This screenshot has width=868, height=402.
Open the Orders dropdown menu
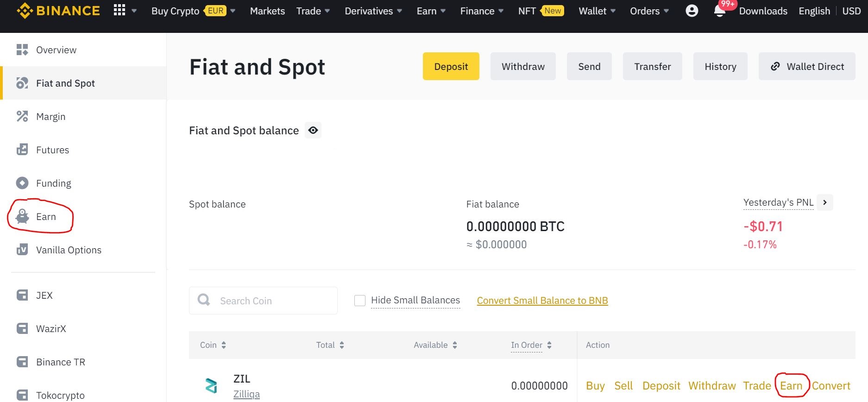click(649, 11)
